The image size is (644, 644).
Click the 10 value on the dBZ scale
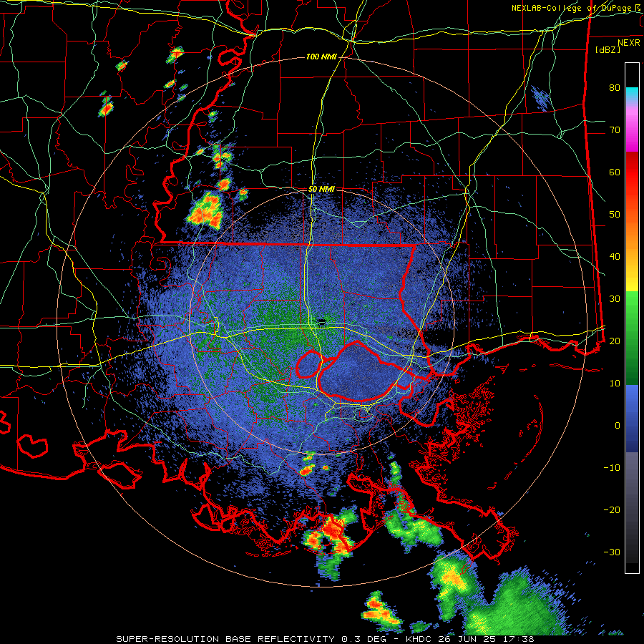pos(615,384)
